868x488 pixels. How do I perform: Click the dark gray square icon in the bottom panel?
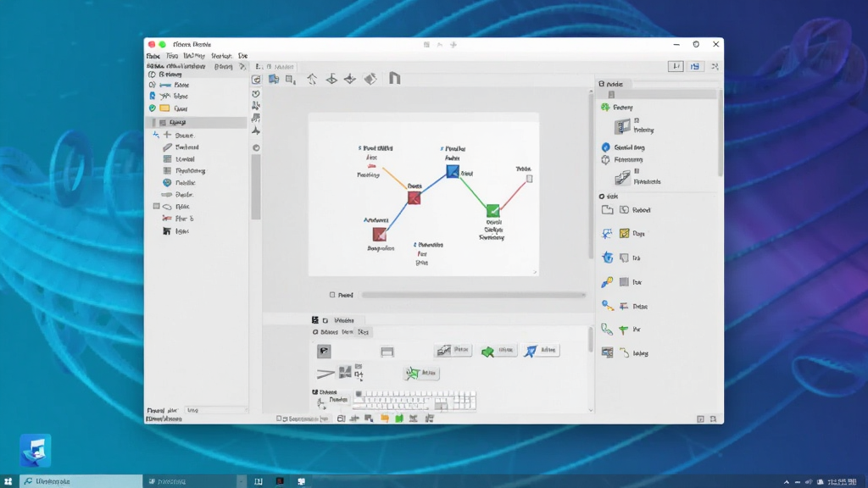pyautogui.click(x=324, y=351)
